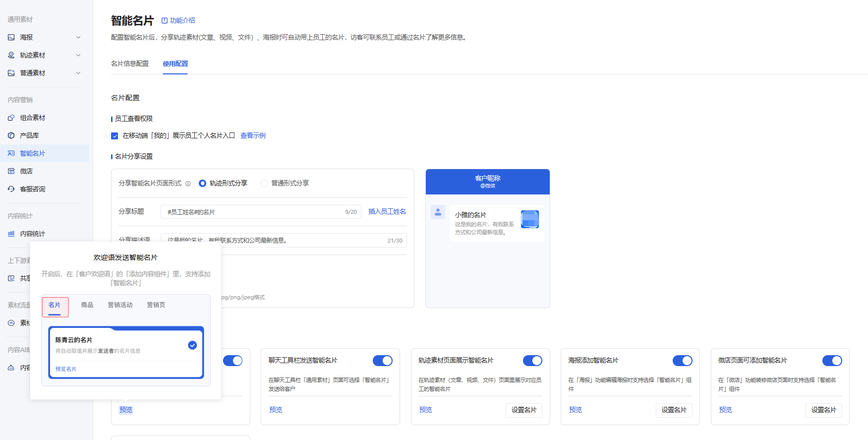Click the 客服咨询 headset icon
Screen dimensions: 868x440
11,189
